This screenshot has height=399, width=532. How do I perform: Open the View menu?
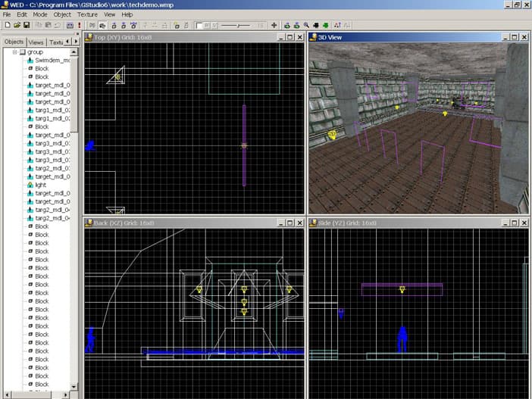(x=109, y=14)
